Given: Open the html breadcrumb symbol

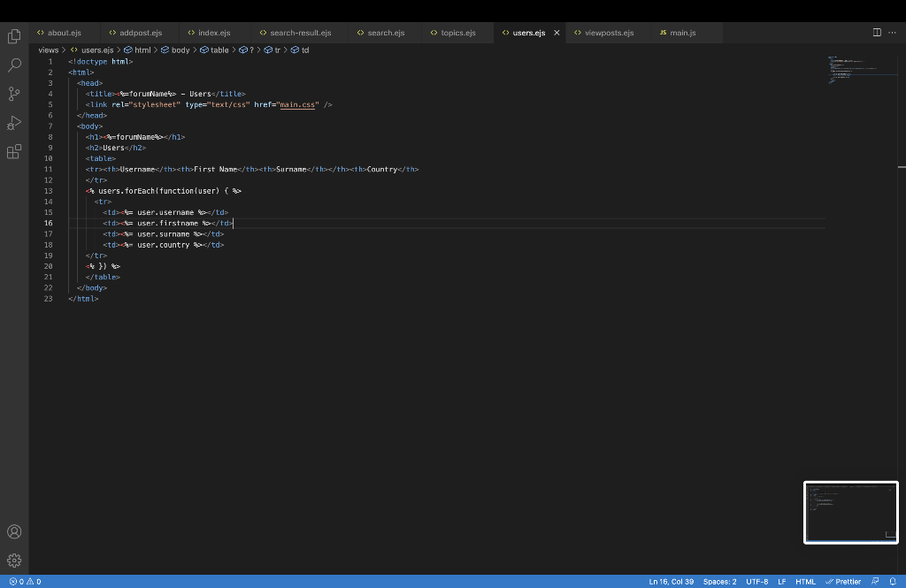Looking at the screenshot, I should (x=137, y=50).
